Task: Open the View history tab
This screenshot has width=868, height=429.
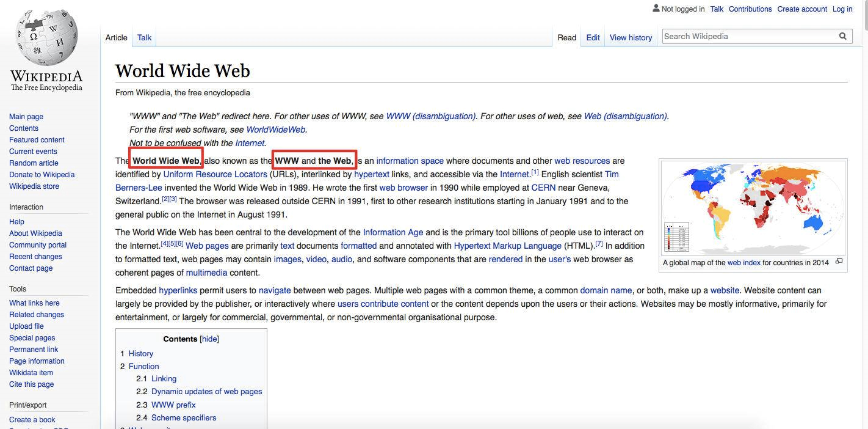Action: (x=631, y=37)
